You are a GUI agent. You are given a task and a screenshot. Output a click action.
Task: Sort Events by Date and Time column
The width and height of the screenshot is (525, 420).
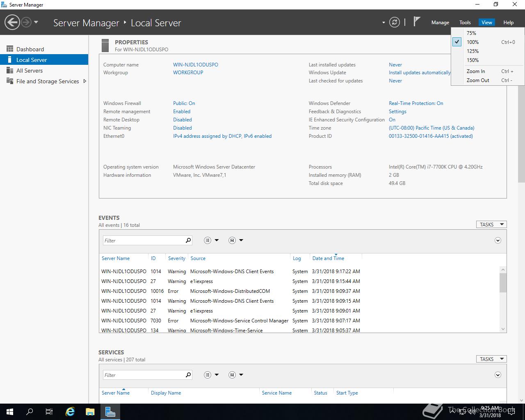[x=328, y=258]
